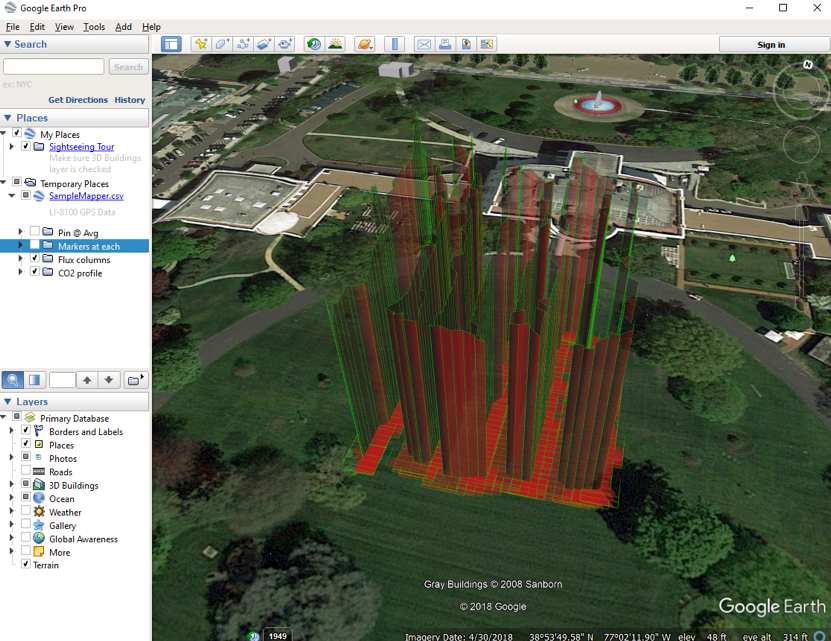831x641 pixels.
Task: Expand the CO2 profile folder
Action: pyautogui.click(x=21, y=272)
